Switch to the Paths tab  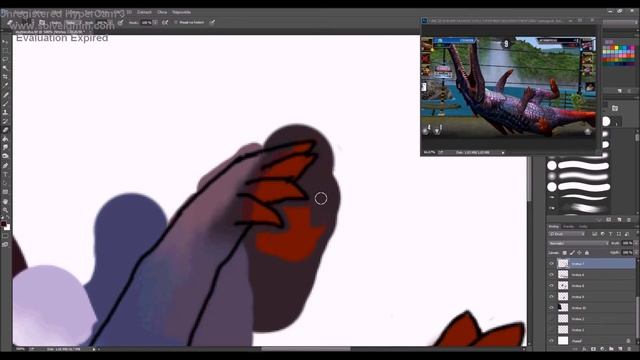click(583, 226)
